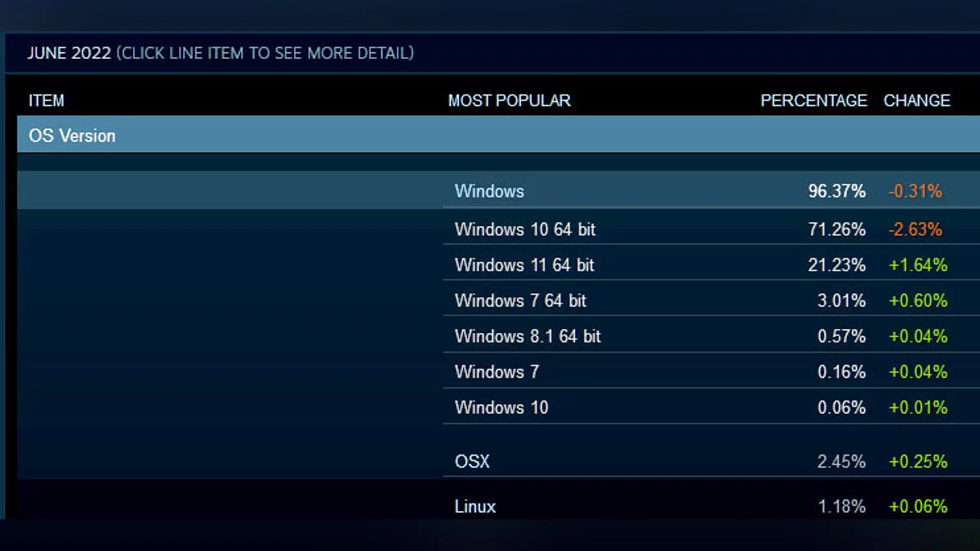Click the +0.01% change value
This screenshot has width=980, height=551.
point(918,407)
